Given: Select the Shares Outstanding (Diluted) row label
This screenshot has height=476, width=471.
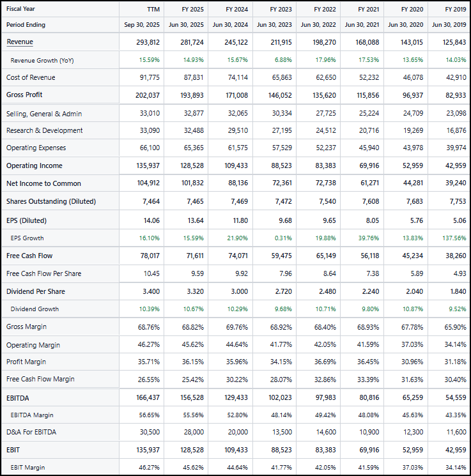Looking at the screenshot, I should pyautogui.click(x=51, y=201).
